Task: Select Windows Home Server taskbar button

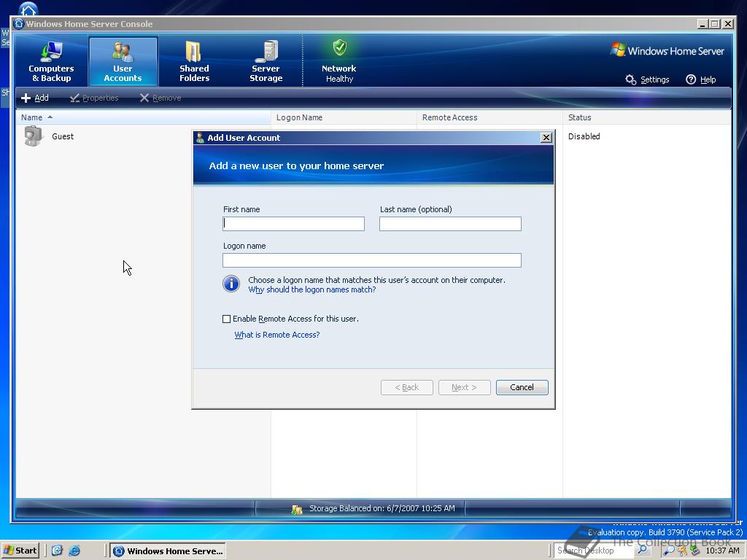Action: [x=169, y=551]
